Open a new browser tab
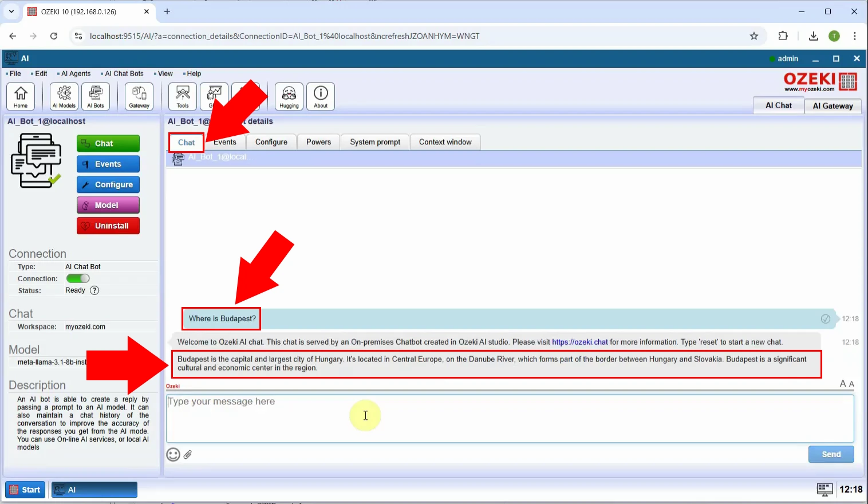Image resolution: width=868 pixels, height=504 pixels. point(167,11)
